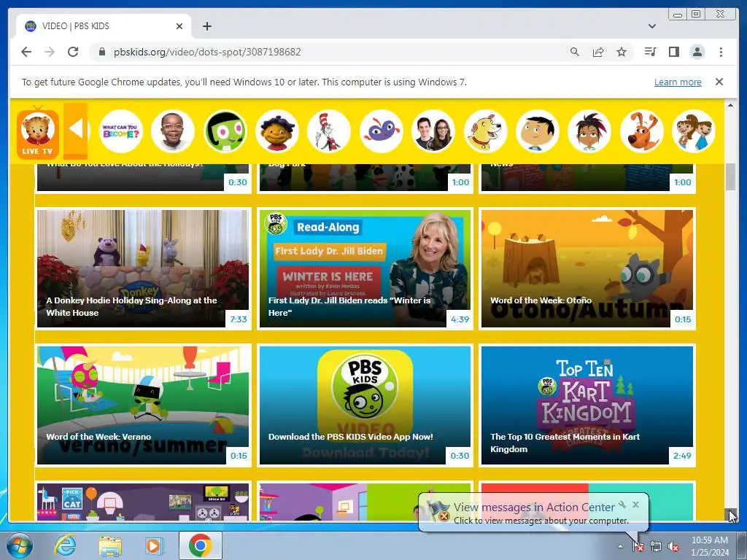Open the purple bird character show icon
This screenshot has height=560, width=747.
(381, 131)
